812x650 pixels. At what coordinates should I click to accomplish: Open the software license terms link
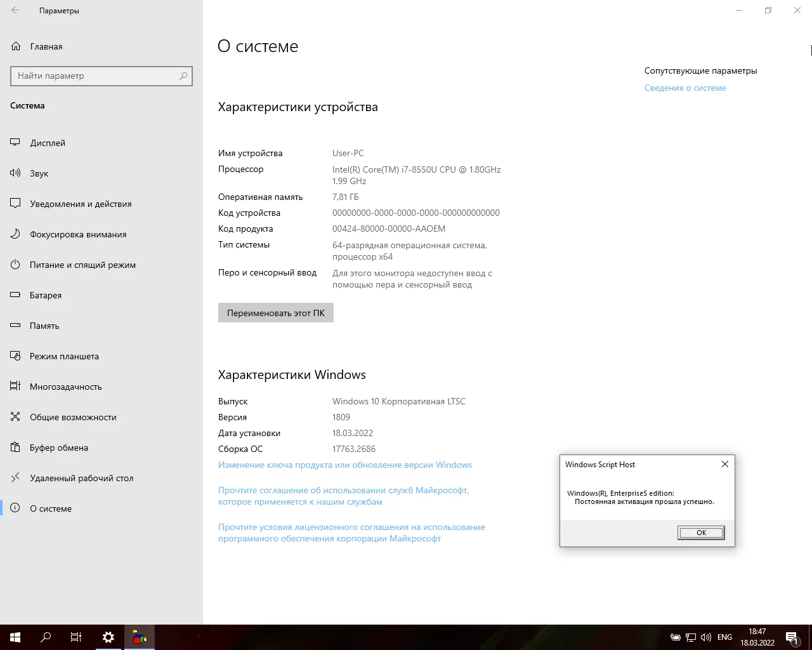pos(352,533)
